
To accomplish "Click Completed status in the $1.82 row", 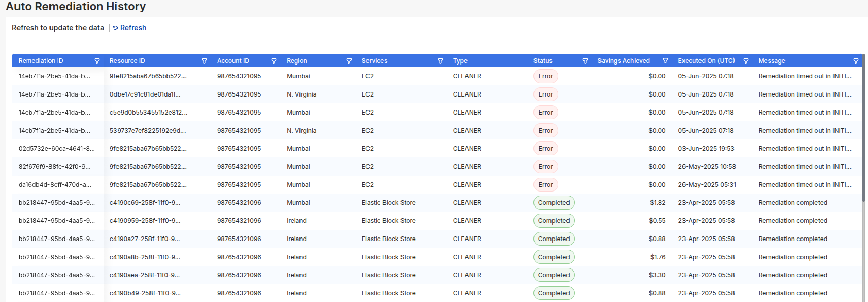I will point(554,203).
